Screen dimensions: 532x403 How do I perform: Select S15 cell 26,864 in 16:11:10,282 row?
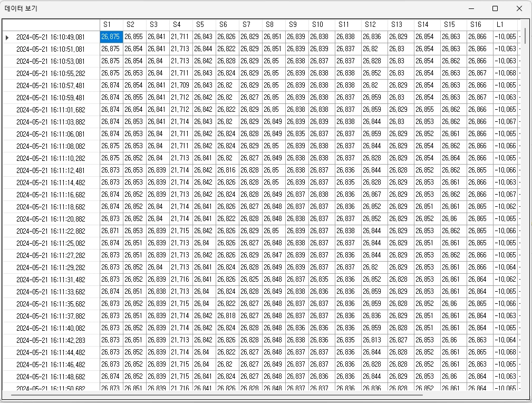pyautogui.click(x=453, y=158)
